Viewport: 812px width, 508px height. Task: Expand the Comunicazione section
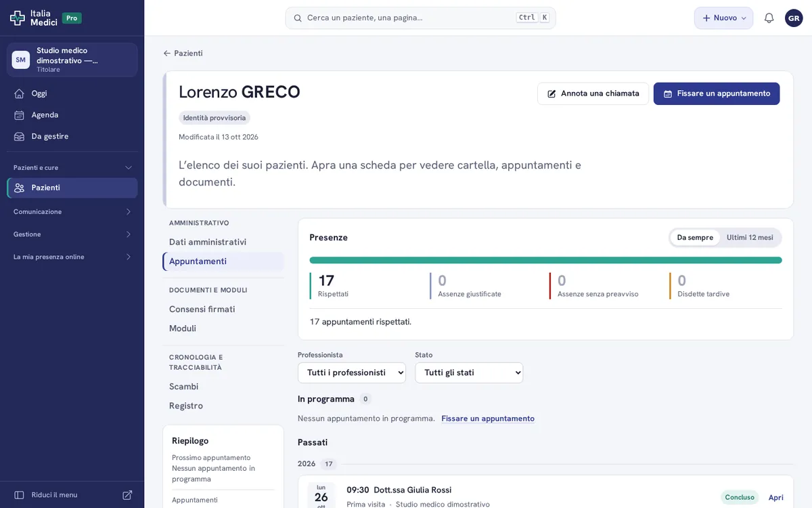point(72,212)
